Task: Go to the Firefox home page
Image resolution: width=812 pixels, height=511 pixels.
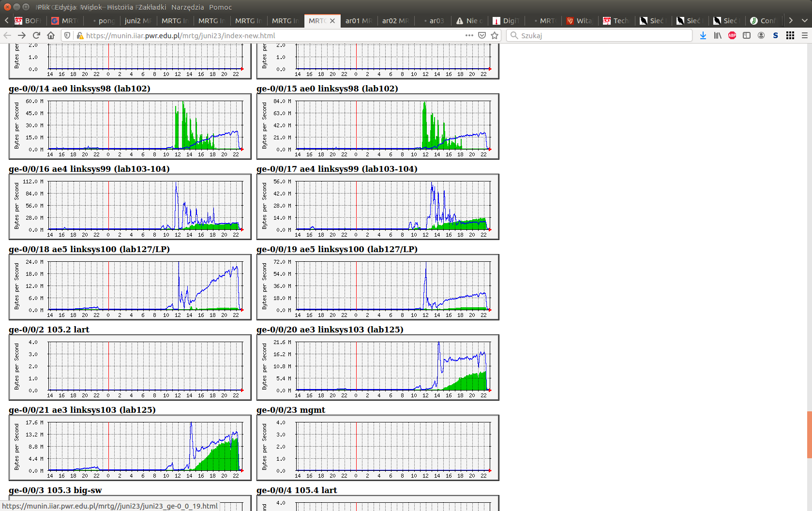Action: pos(51,35)
